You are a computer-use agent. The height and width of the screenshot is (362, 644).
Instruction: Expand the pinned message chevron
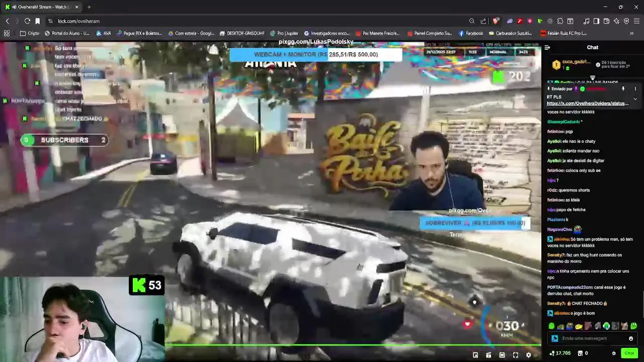point(635,99)
